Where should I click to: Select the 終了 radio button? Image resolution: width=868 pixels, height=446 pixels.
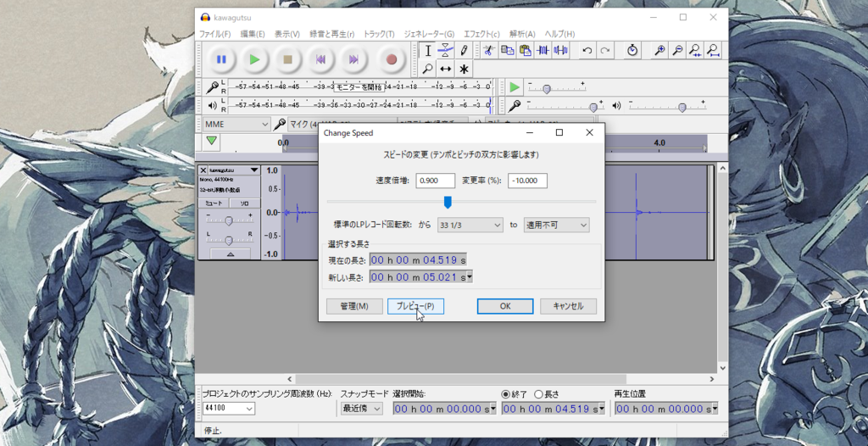coord(505,394)
